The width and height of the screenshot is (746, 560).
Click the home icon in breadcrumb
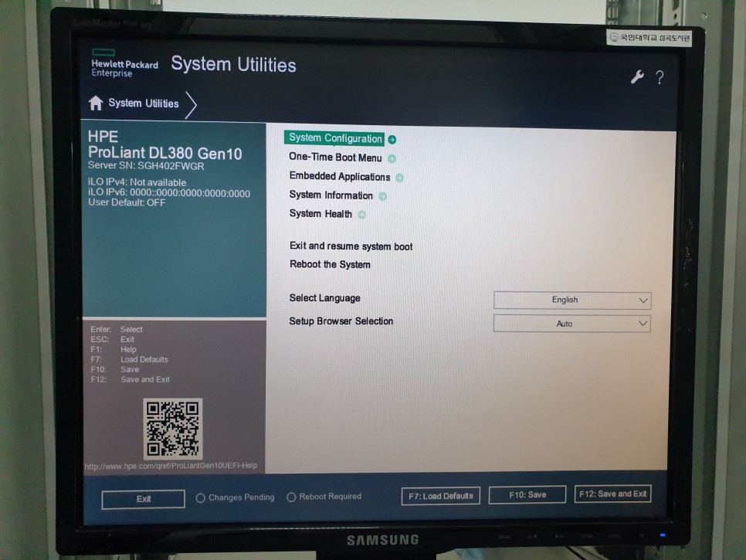click(x=96, y=103)
